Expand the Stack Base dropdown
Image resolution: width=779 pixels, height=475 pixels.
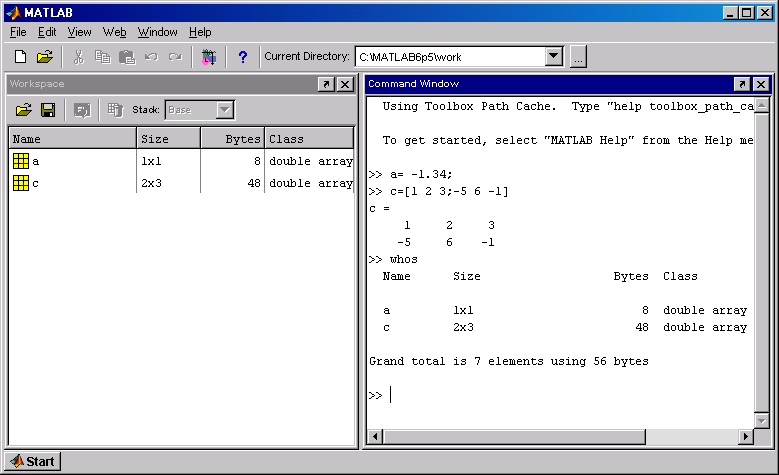[225, 110]
